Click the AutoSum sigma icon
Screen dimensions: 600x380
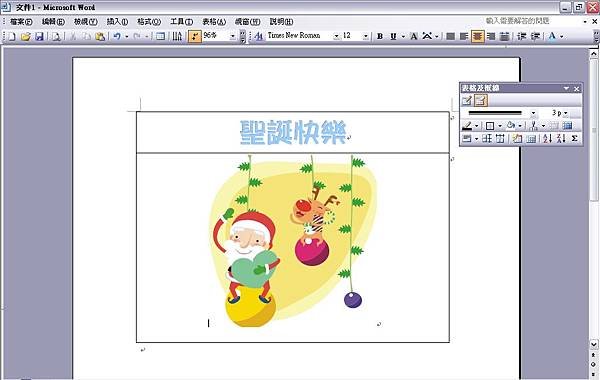574,139
